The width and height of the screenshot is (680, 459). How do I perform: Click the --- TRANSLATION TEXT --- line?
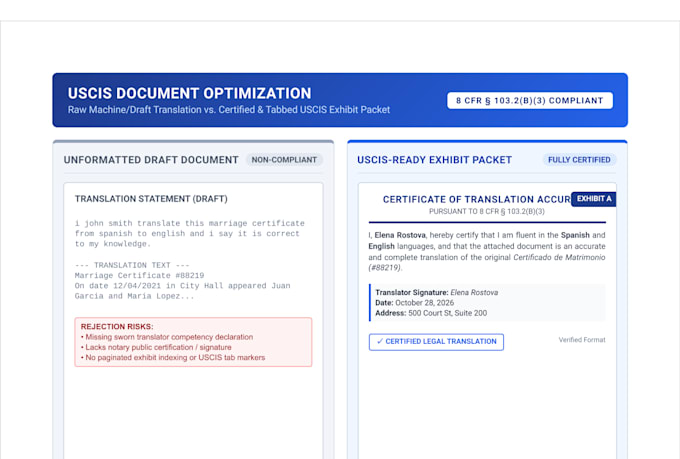coord(132,265)
